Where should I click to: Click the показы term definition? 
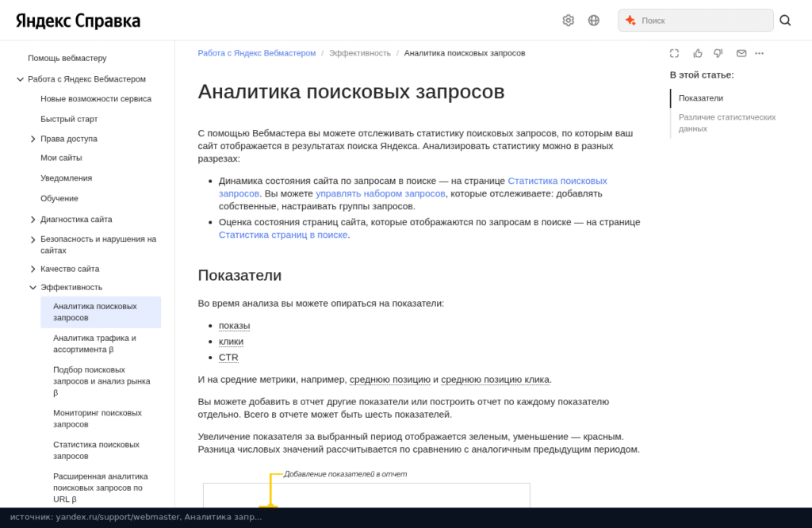(234, 326)
